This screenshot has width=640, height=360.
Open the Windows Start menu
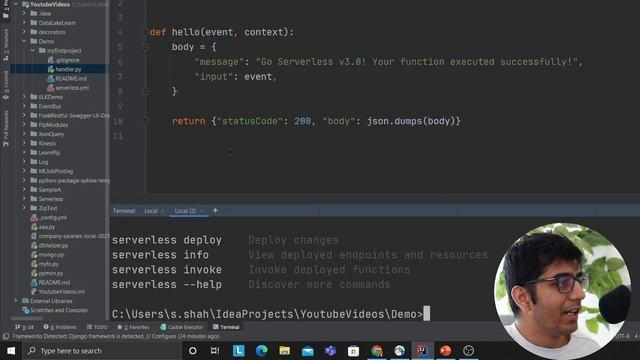[x=11, y=351]
